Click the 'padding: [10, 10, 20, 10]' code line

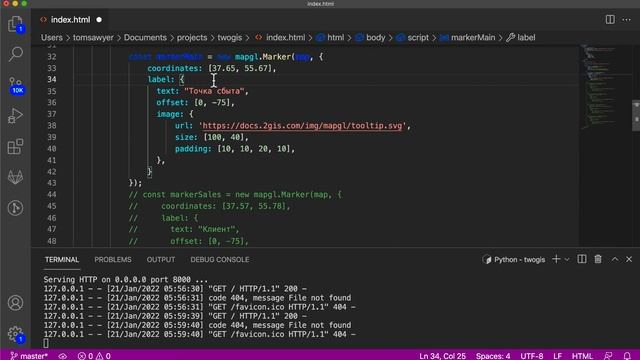[x=235, y=149]
